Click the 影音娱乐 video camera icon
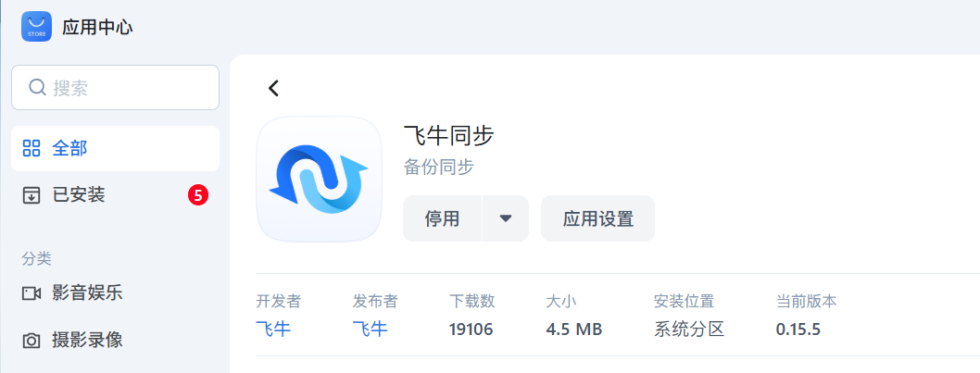This screenshot has height=373, width=980. pos(31,293)
